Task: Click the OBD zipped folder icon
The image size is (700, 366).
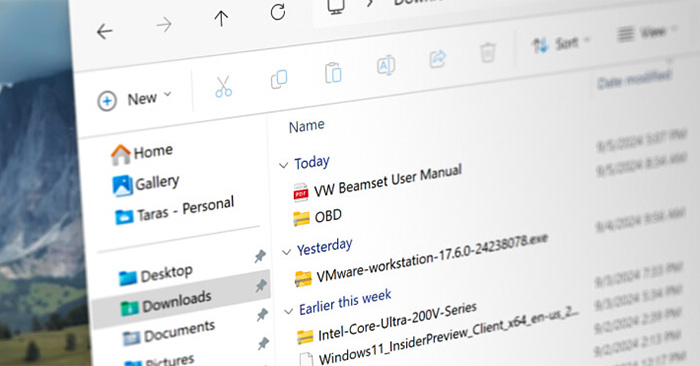Action: [x=301, y=219]
